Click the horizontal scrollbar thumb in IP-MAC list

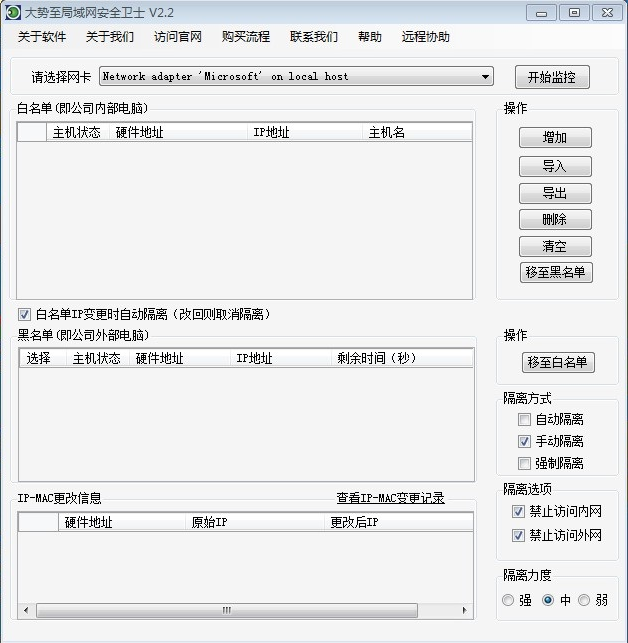click(x=227, y=610)
